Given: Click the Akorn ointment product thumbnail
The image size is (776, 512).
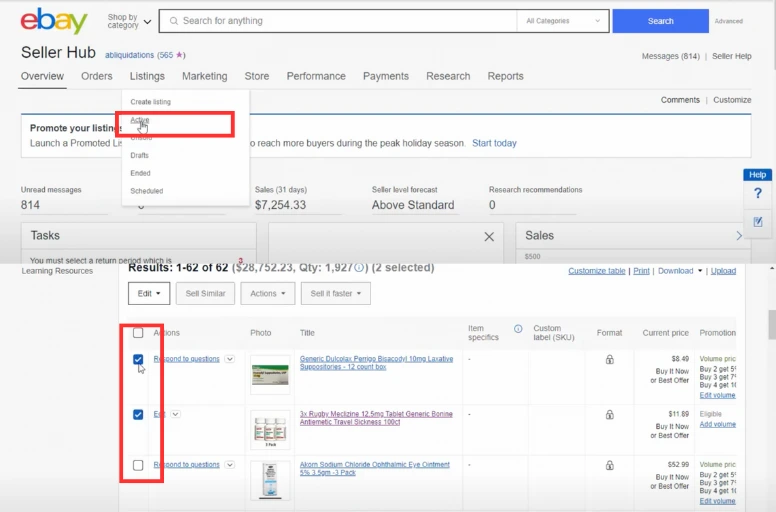Looking at the screenshot, I should [270, 480].
